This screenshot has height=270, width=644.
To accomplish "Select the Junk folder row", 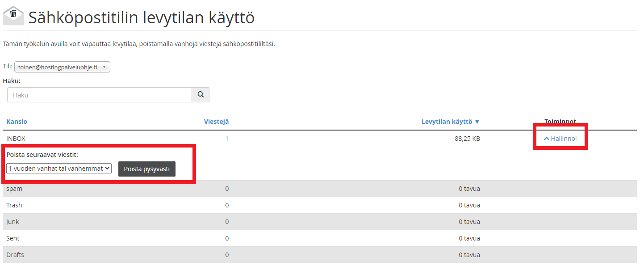I will click(13, 222).
